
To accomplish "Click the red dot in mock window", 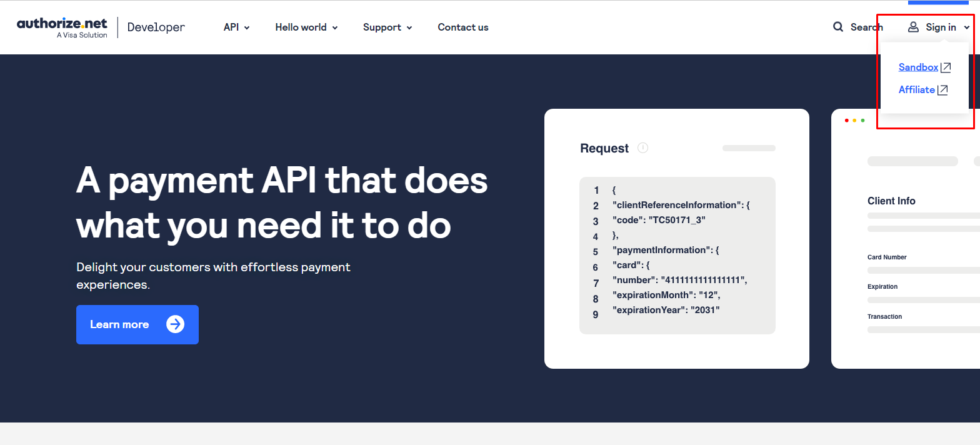I will coord(847,121).
